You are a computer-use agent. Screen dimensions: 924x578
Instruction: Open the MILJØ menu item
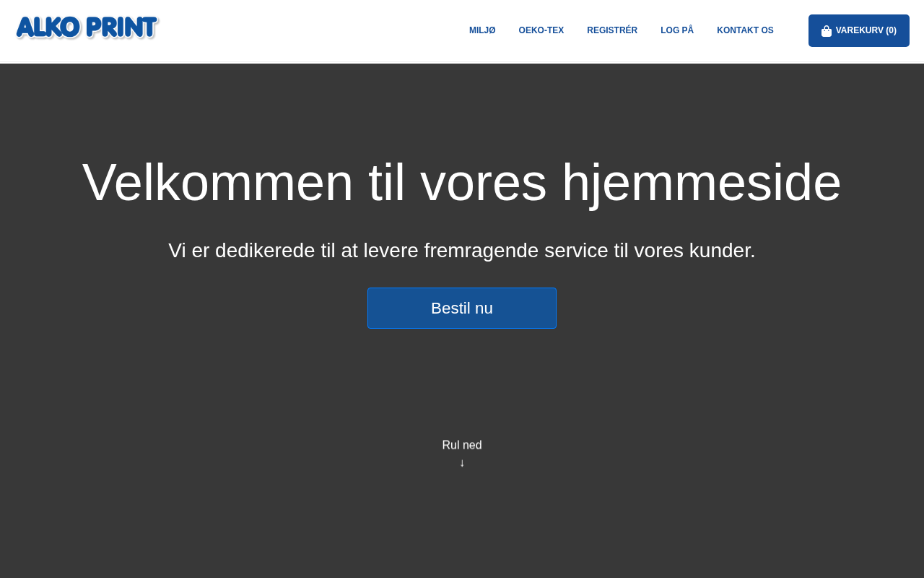pyautogui.click(x=482, y=30)
